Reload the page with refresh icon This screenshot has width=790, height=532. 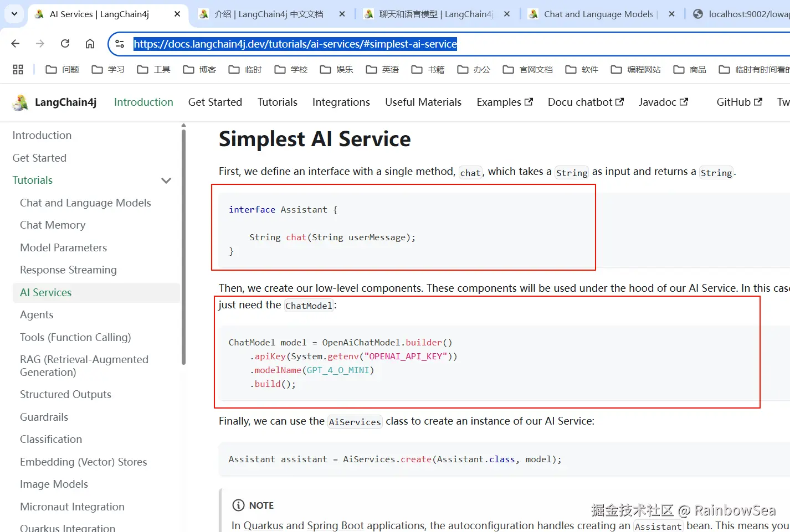(65, 44)
